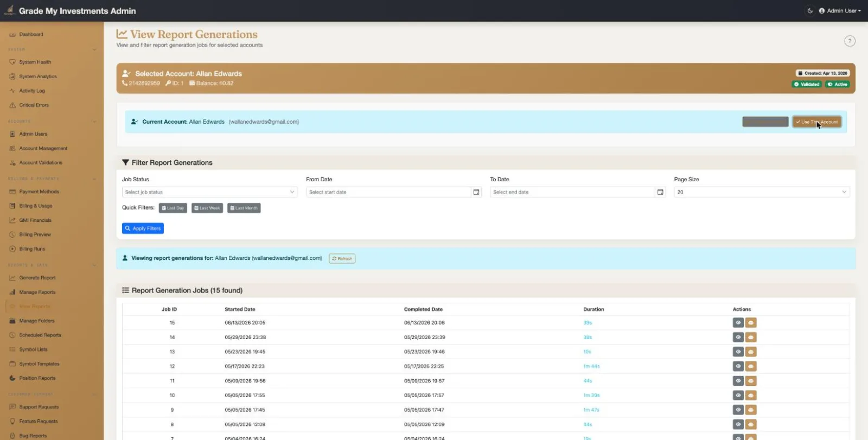
Task: Click the From Date calendar icon
Action: 476,192
